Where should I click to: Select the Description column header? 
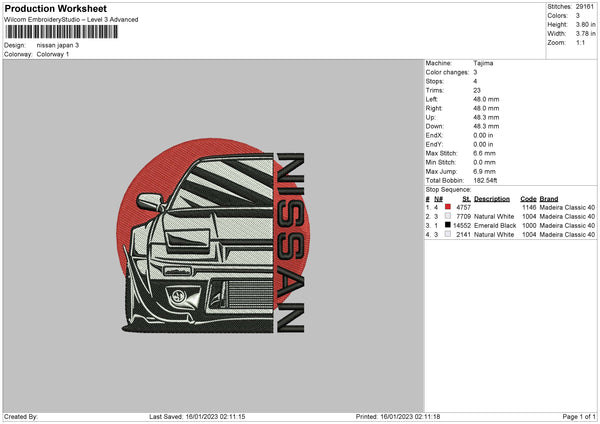[x=491, y=198]
